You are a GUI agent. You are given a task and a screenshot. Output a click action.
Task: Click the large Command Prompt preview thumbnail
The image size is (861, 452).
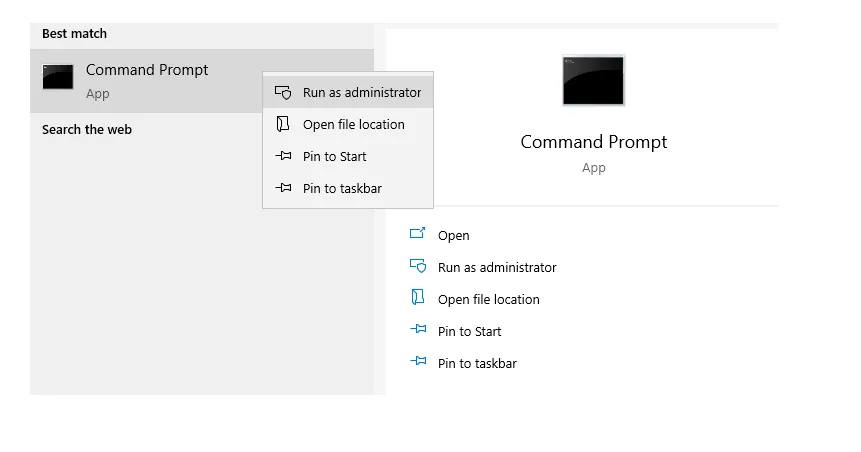pyautogui.click(x=593, y=80)
